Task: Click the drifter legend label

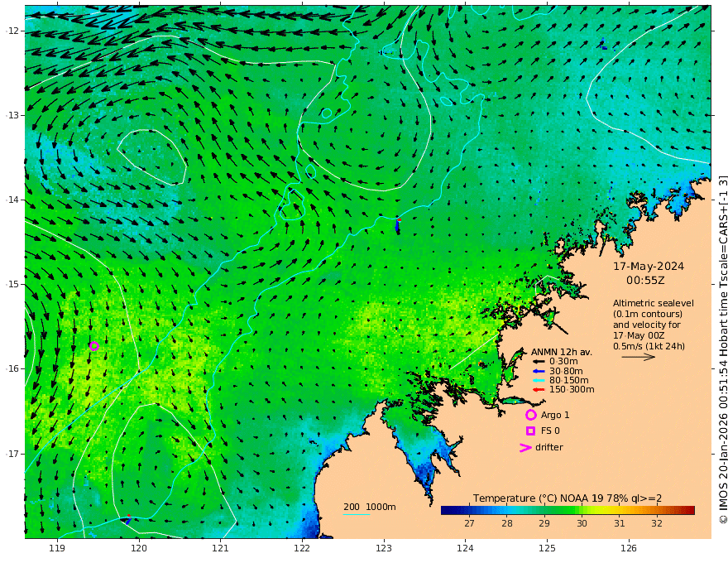Action: (548, 447)
